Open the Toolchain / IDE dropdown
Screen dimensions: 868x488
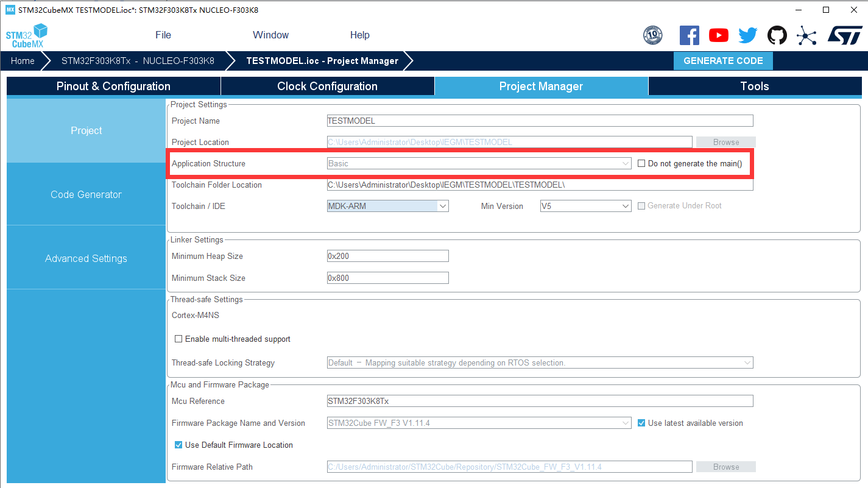(x=387, y=206)
